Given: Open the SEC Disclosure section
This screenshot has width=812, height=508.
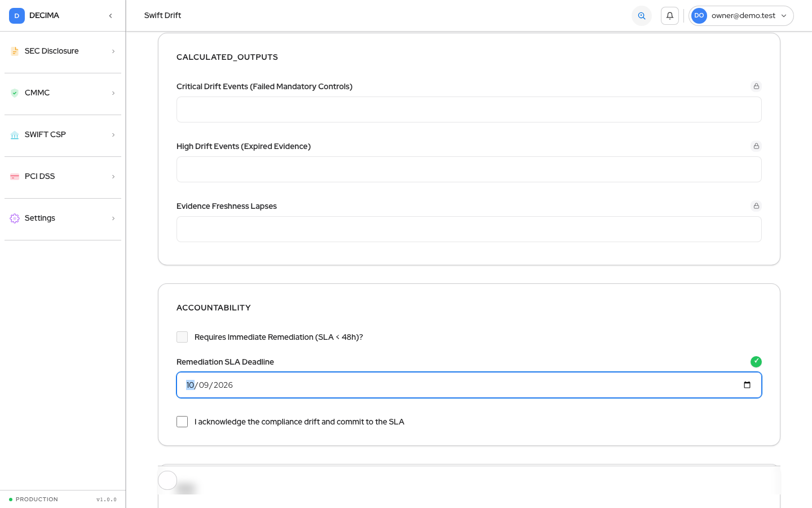Looking at the screenshot, I should coord(63,51).
